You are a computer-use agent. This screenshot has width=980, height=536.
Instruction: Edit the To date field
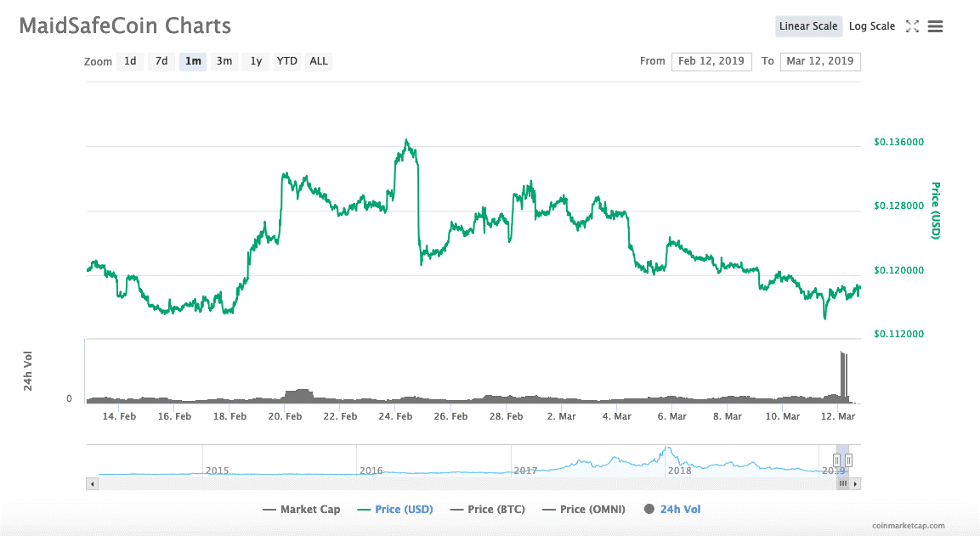820,61
